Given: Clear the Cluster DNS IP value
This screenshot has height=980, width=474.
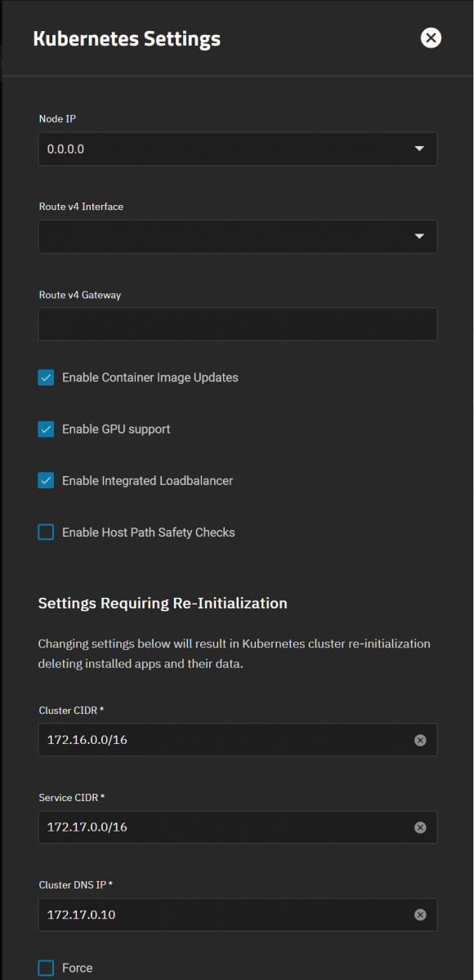Looking at the screenshot, I should click(x=420, y=915).
